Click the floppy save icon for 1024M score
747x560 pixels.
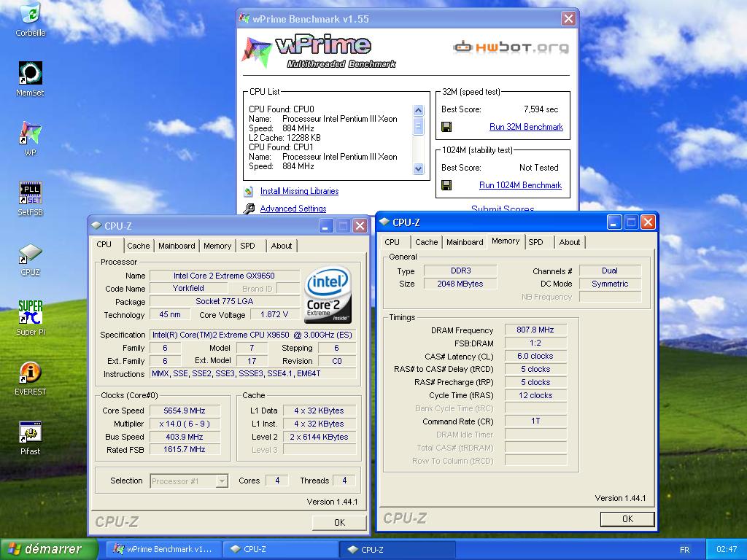446,185
